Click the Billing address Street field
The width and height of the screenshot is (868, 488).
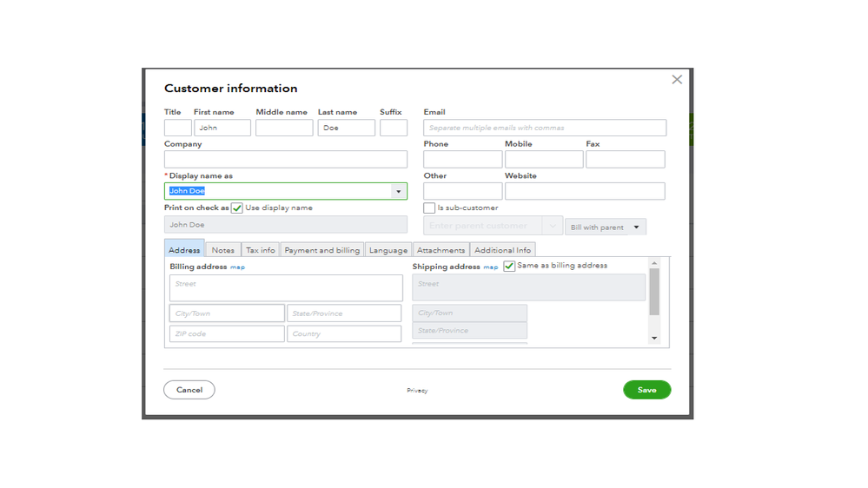pyautogui.click(x=286, y=287)
